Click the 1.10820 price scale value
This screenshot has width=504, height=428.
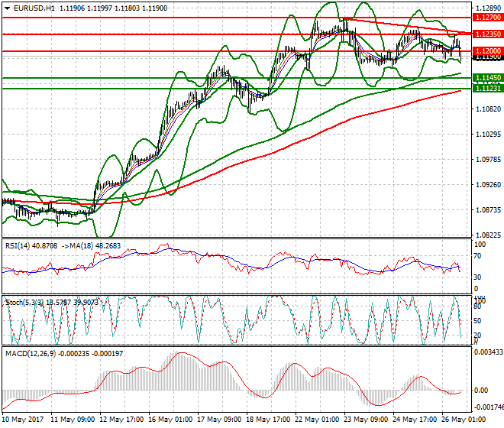(x=488, y=109)
